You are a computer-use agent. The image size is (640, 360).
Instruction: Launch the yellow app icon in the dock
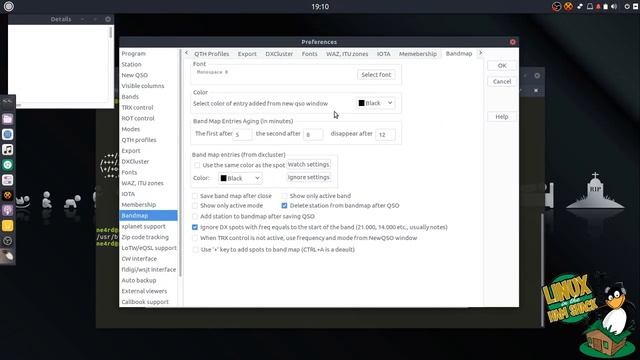(x=7, y=226)
